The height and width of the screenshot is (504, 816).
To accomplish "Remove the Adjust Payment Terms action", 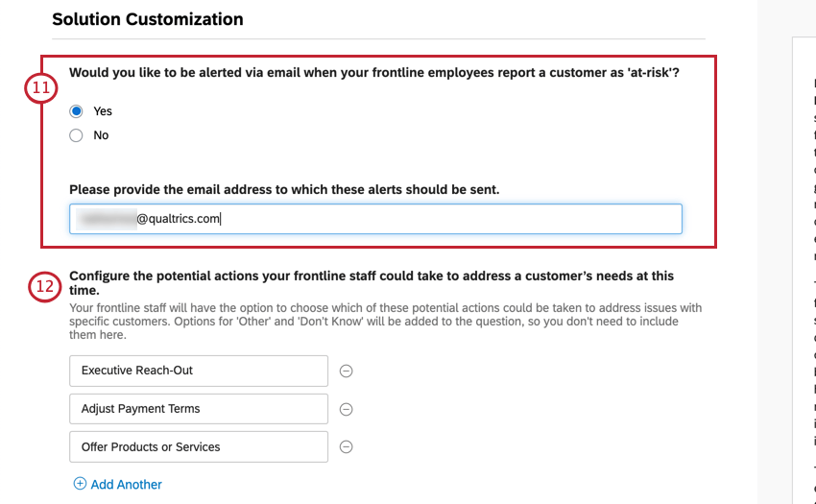I will [x=347, y=409].
